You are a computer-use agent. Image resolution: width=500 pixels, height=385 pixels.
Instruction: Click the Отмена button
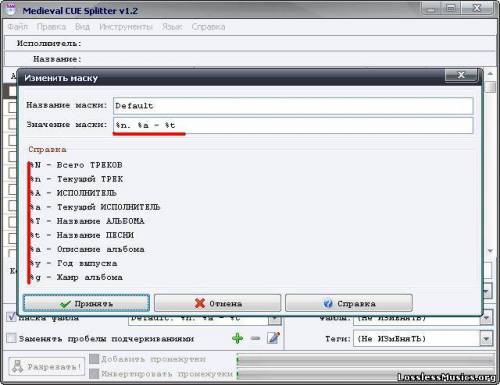(x=217, y=303)
